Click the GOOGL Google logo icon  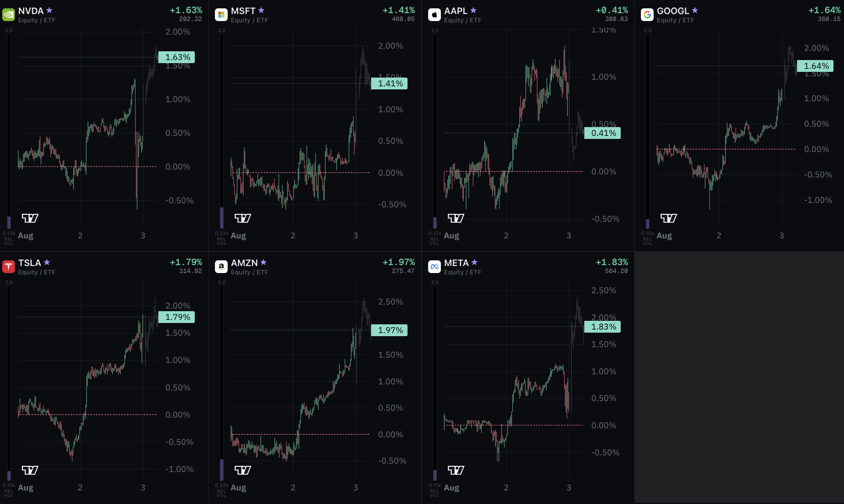coord(647,15)
